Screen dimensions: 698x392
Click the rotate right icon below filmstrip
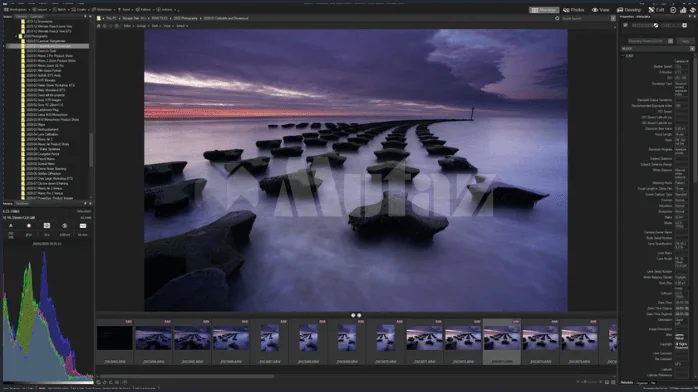pyautogui.click(x=111, y=382)
